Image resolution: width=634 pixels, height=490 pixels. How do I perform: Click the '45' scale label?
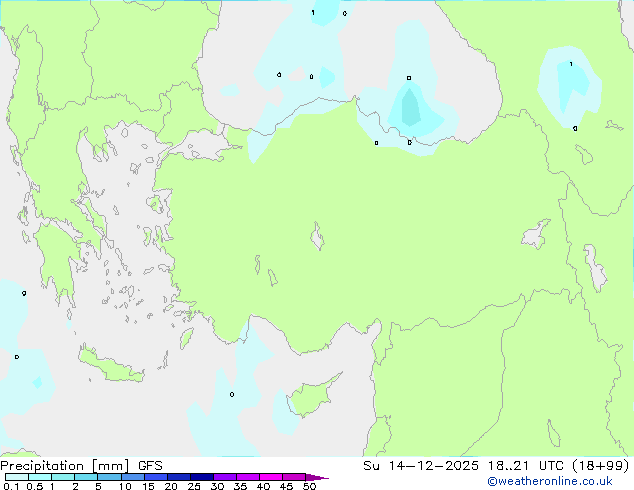pos(286,486)
